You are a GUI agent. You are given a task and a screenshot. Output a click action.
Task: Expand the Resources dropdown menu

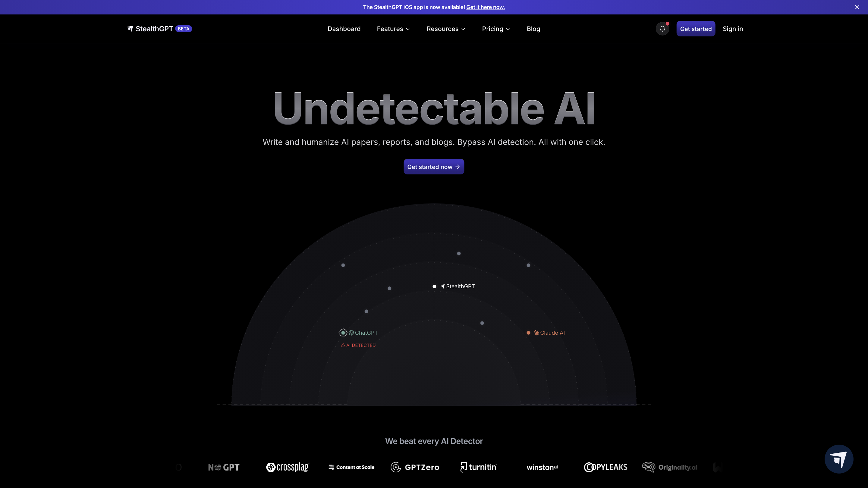click(x=446, y=29)
